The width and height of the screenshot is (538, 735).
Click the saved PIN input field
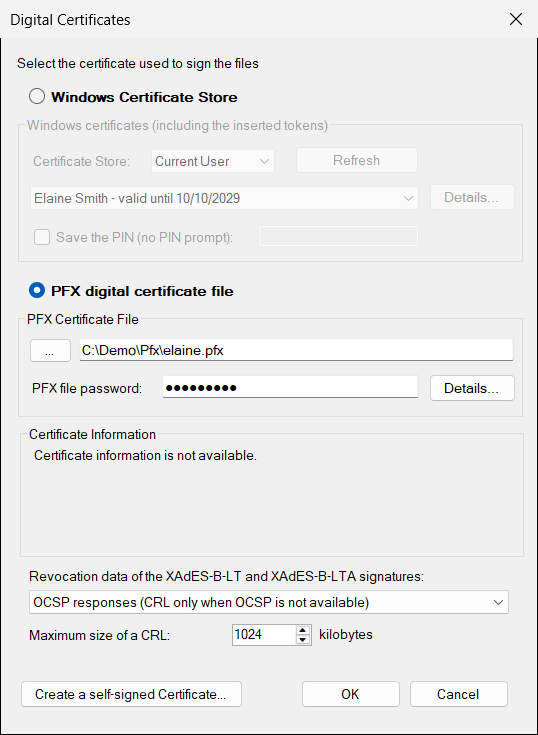338,236
